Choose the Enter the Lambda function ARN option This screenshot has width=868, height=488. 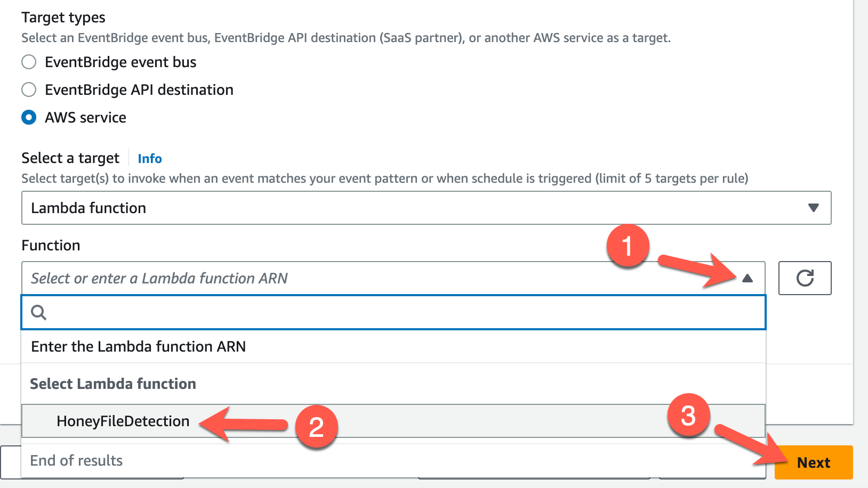[139, 347]
